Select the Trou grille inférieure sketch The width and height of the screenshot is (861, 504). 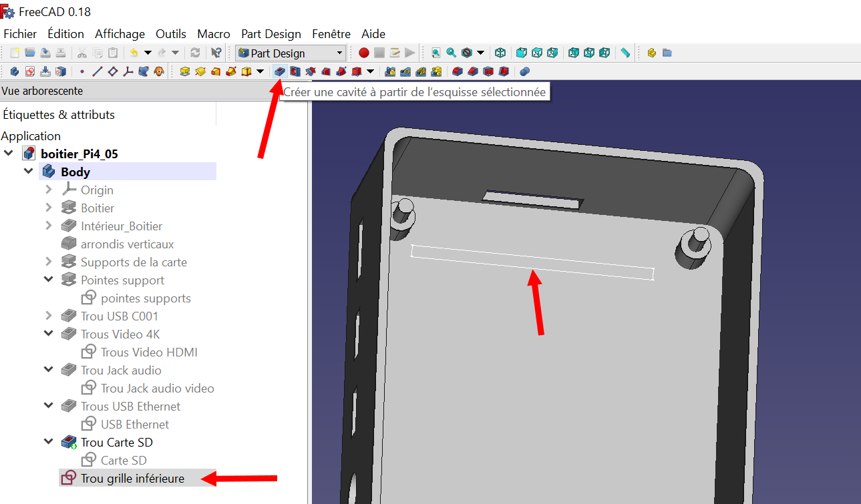[x=132, y=478]
